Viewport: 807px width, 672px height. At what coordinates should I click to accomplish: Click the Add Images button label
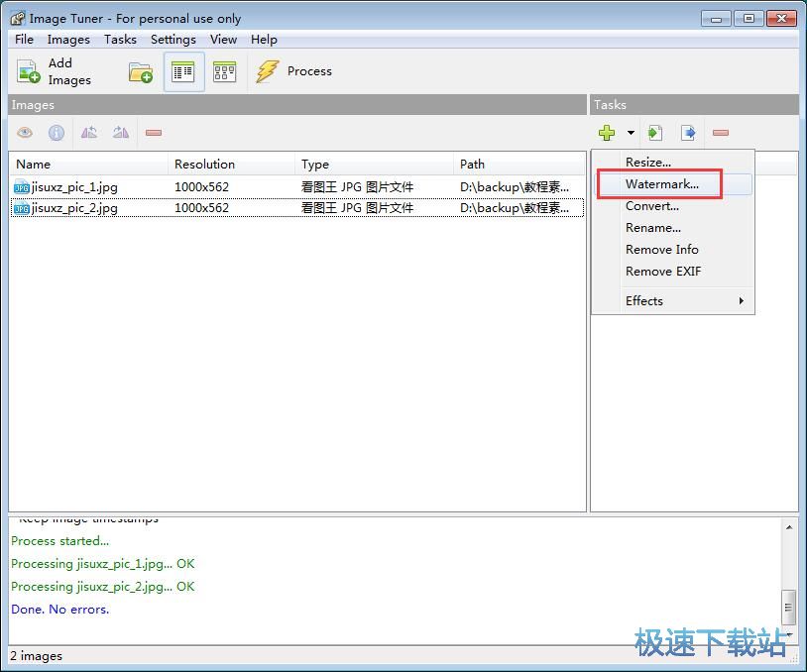pyautogui.click(x=69, y=71)
